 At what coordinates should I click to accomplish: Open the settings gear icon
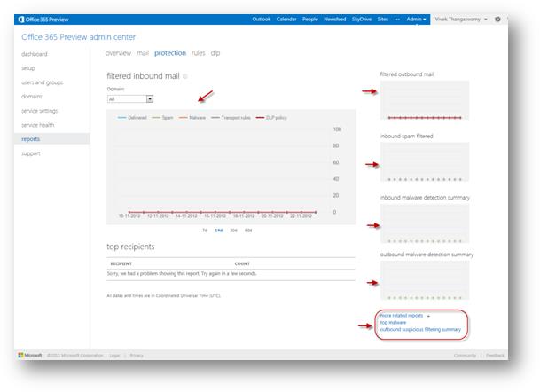pos(497,19)
